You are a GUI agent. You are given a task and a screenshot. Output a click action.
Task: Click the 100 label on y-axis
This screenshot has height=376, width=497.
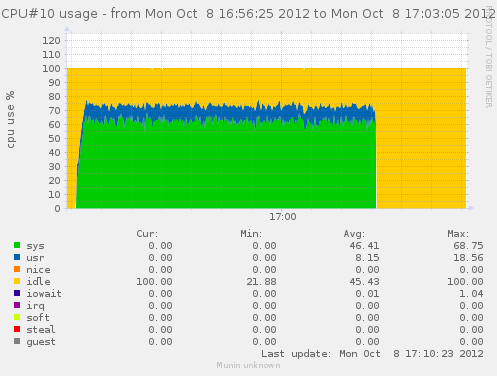(51, 69)
